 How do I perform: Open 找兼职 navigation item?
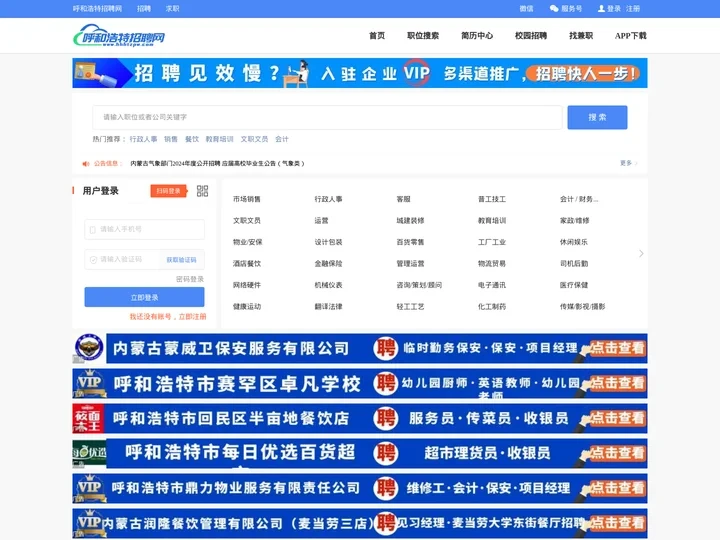point(581,35)
